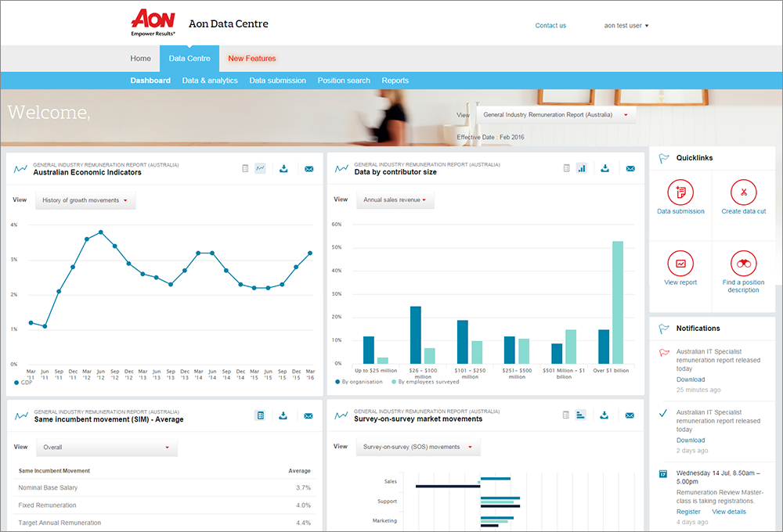
Task: Click the GDP legend color marker
Action: point(17,383)
